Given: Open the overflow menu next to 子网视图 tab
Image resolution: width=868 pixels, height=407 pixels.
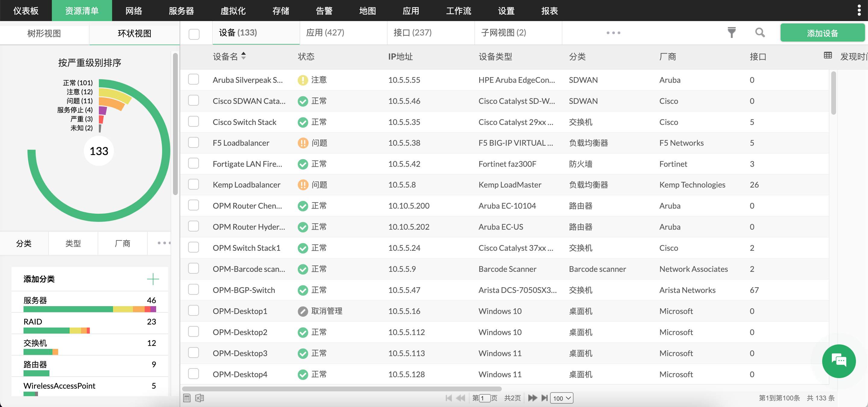Looking at the screenshot, I should (613, 33).
